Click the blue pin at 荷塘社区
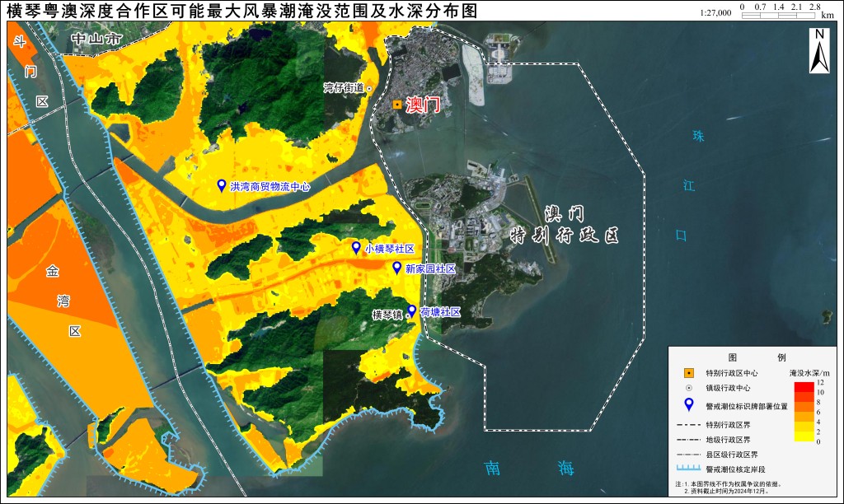844x504 pixels. [x=412, y=311]
